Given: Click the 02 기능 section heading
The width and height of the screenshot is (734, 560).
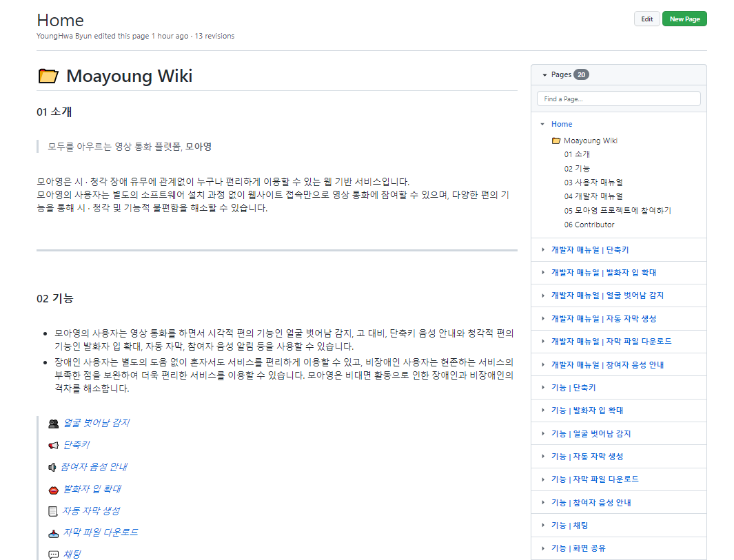Looking at the screenshot, I should [54, 298].
